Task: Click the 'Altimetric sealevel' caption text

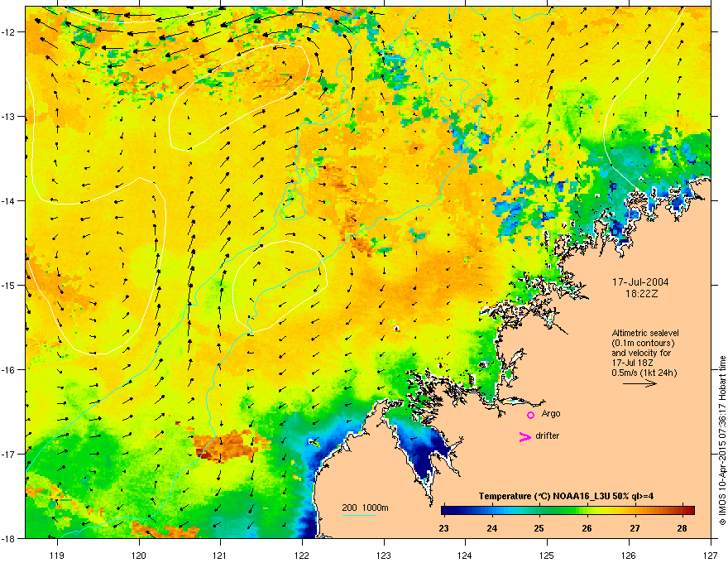Action: tap(645, 333)
